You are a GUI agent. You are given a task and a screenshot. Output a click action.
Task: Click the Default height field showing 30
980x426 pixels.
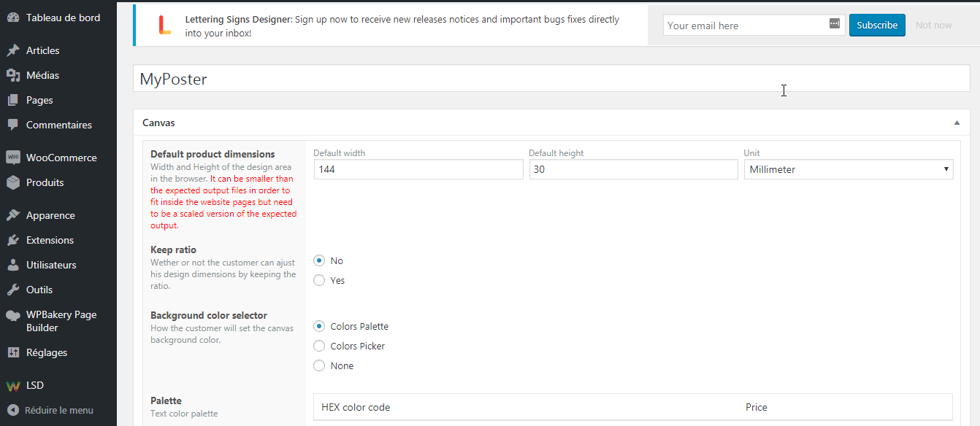point(634,169)
